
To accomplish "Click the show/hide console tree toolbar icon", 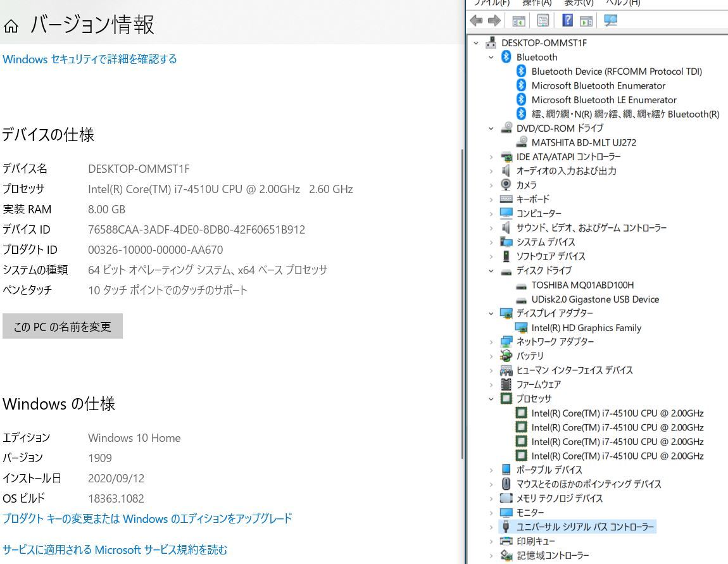I will coord(518,20).
